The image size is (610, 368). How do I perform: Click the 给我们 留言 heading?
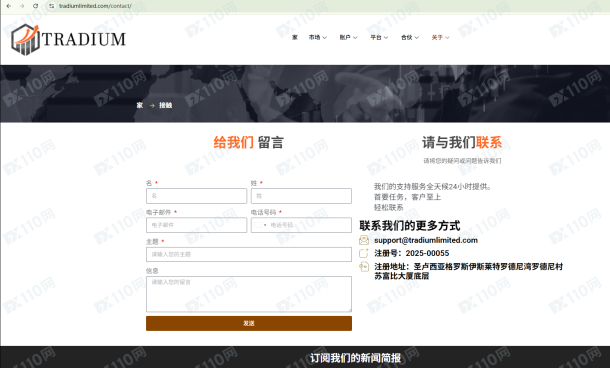coord(249,142)
